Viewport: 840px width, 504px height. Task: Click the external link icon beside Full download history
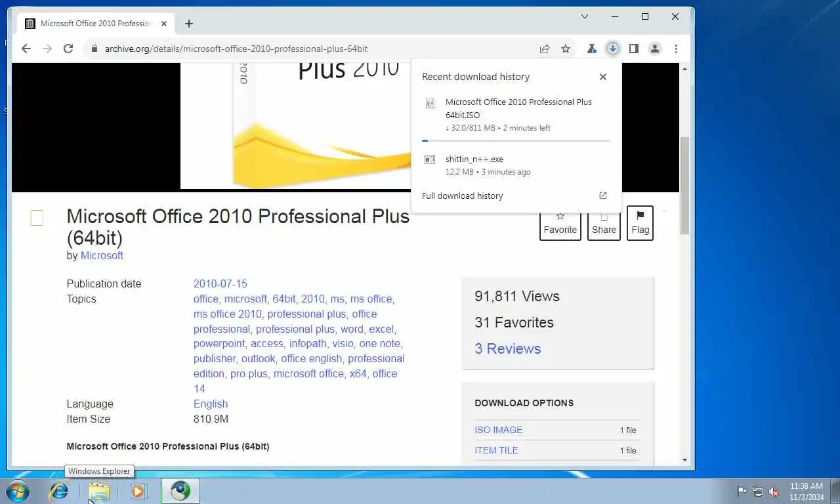[x=603, y=196]
